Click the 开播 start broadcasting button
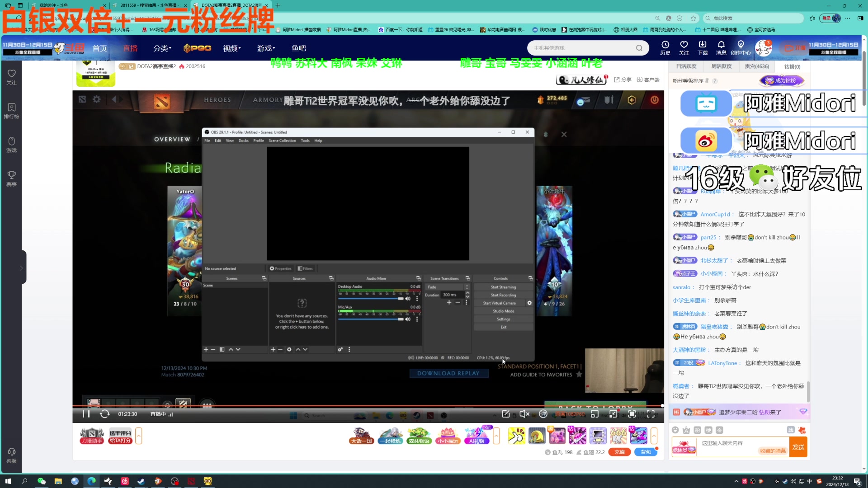The width and height of the screenshot is (868, 488). [795, 48]
